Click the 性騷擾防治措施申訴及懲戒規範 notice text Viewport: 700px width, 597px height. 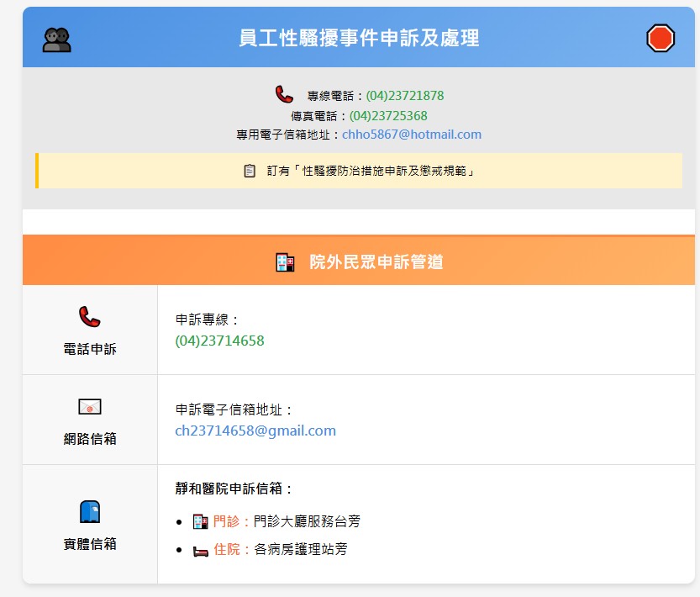[371, 171]
